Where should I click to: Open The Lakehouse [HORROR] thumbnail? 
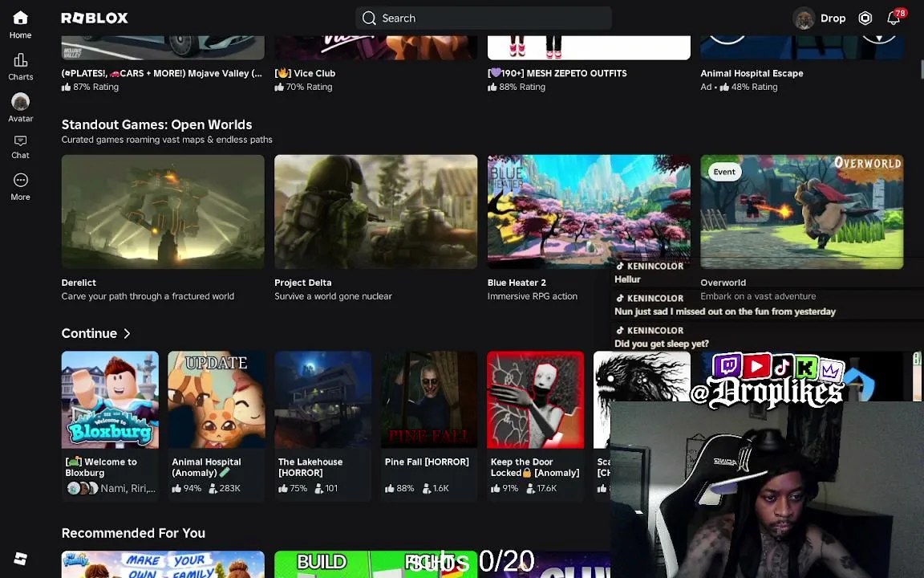(323, 400)
